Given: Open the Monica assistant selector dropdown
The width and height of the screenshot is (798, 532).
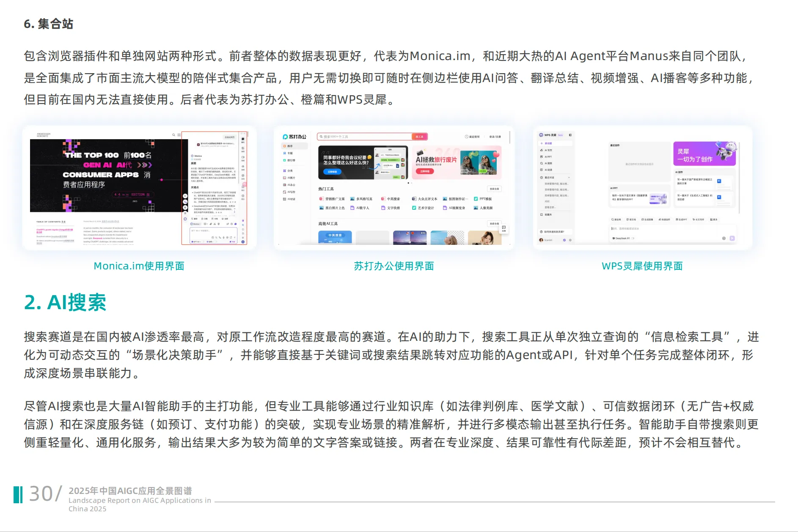Looking at the screenshot, I should tap(195, 224).
